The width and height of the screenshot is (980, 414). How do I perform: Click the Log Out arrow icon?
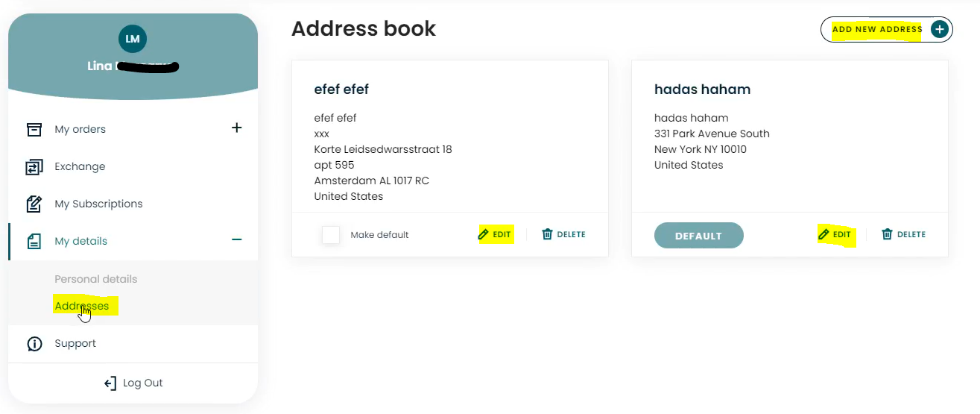[110, 383]
